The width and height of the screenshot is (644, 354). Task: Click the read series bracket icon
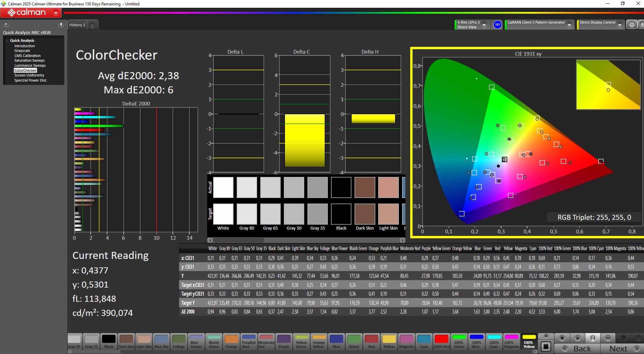click(x=592, y=338)
